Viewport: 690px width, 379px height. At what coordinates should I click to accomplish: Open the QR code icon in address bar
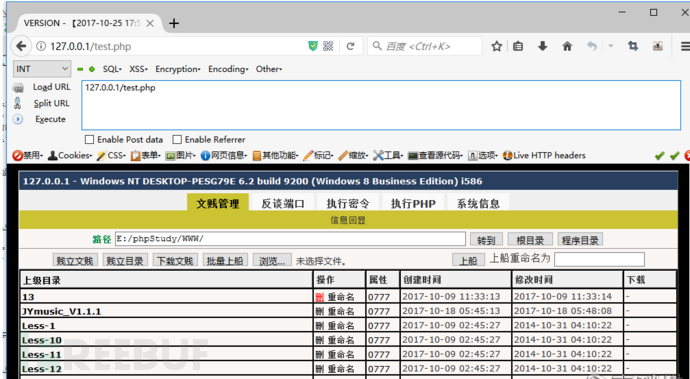point(328,46)
